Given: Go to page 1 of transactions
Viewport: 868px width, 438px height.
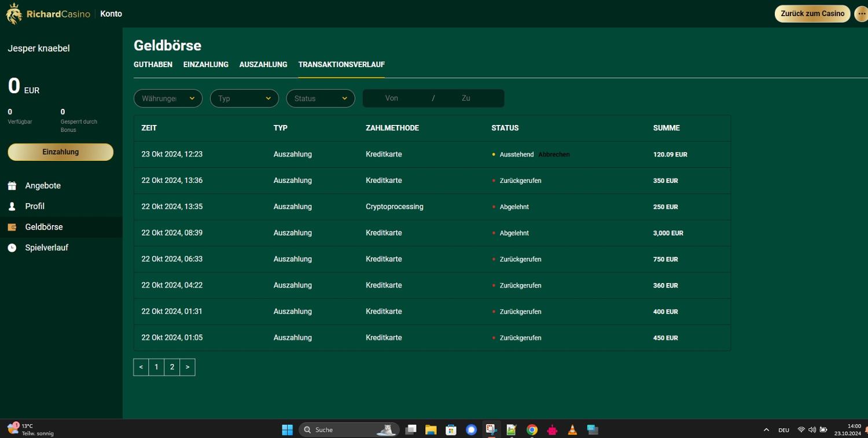Looking at the screenshot, I should point(156,367).
